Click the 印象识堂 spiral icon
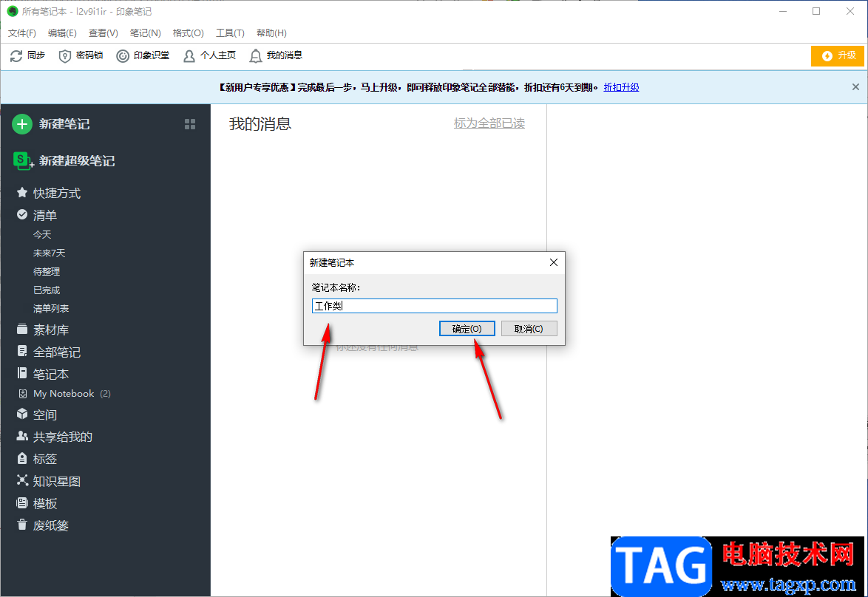 pyautogui.click(x=122, y=55)
